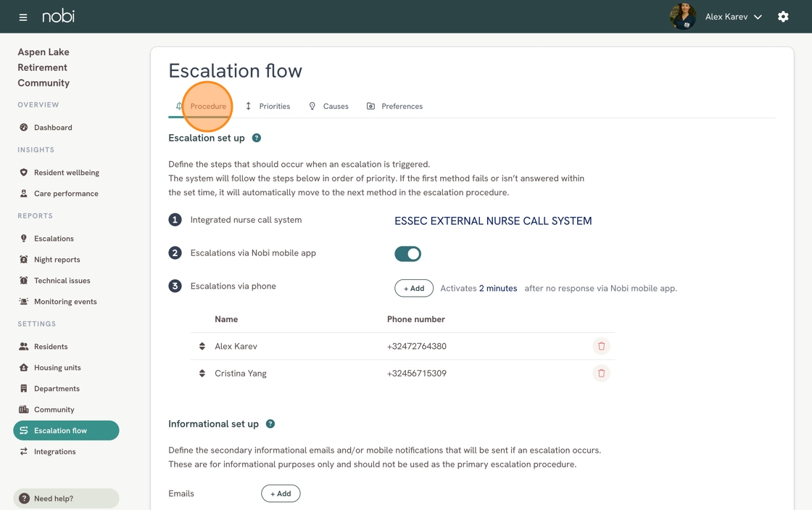Click the Dashboard gauge icon
Viewport: 812px width, 510px height.
(23, 128)
